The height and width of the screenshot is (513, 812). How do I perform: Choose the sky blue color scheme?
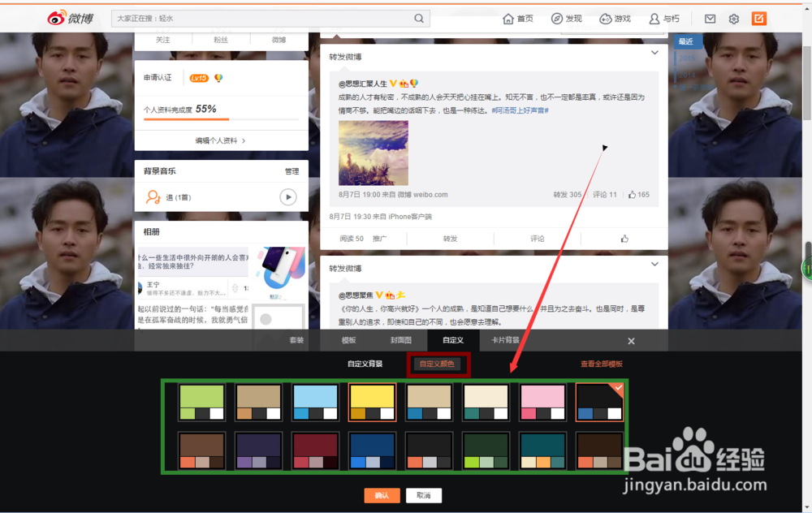tap(315, 403)
